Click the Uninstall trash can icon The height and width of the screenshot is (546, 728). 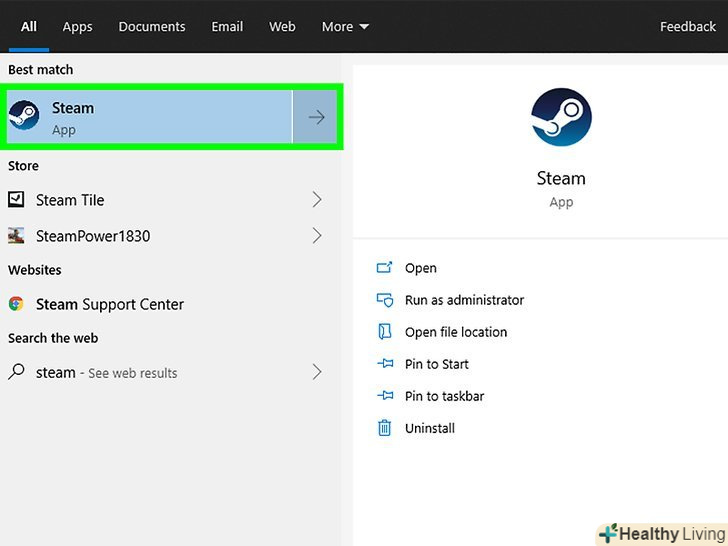pyautogui.click(x=384, y=428)
